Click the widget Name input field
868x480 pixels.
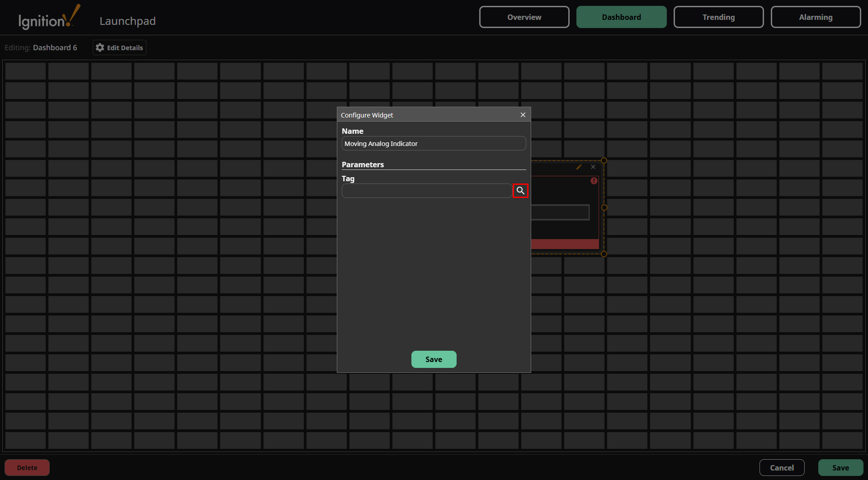[433, 143]
